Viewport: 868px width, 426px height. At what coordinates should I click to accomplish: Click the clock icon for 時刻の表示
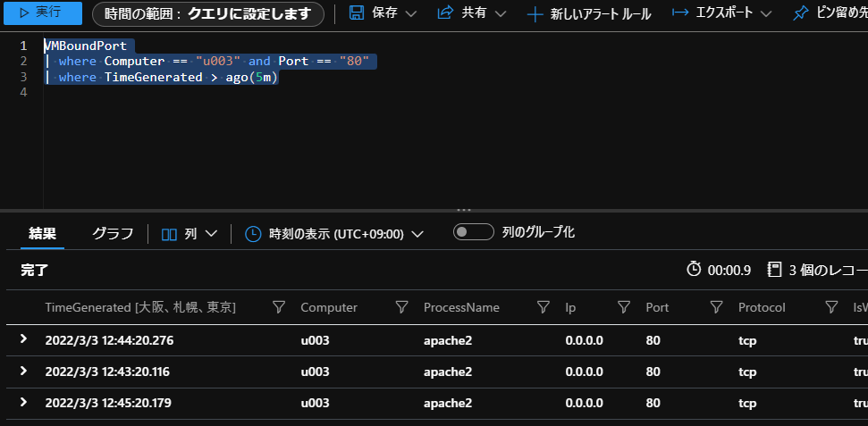pyautogui.click(x=253, y=234)
